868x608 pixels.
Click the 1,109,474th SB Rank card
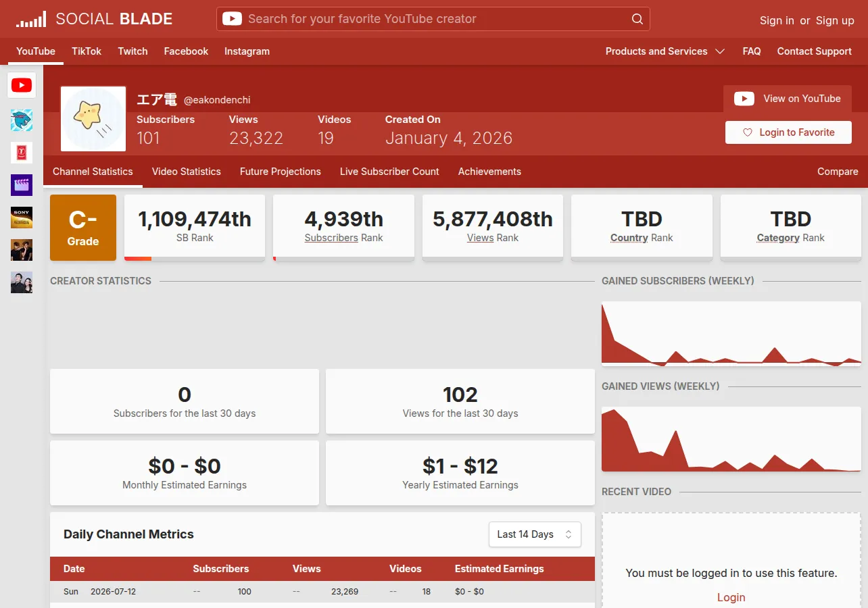[x=195, y=227]
